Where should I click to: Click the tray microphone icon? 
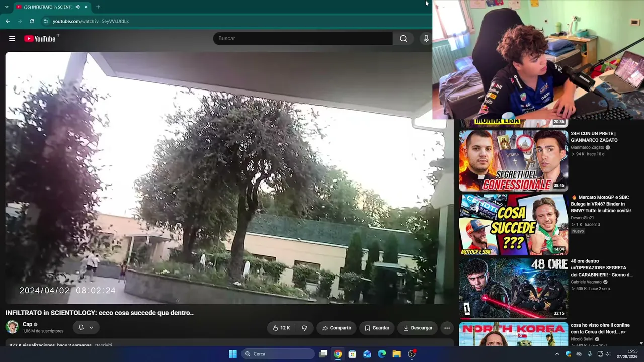pos(590,354)
